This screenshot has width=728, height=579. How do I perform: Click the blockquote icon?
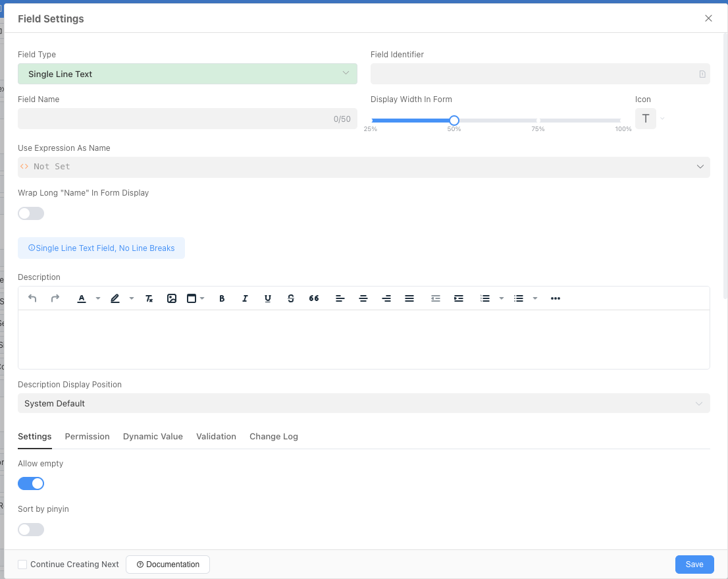click(314, 298)
